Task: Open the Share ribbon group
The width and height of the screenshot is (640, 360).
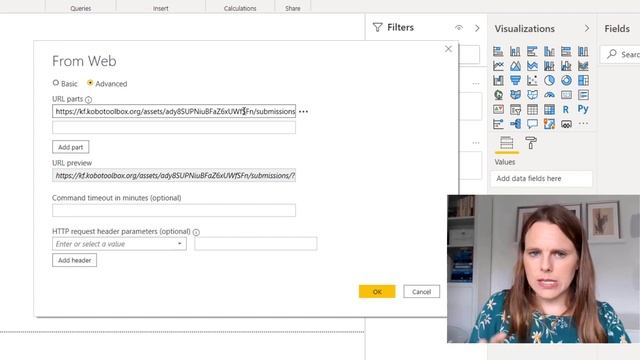Action: [293, 8]
